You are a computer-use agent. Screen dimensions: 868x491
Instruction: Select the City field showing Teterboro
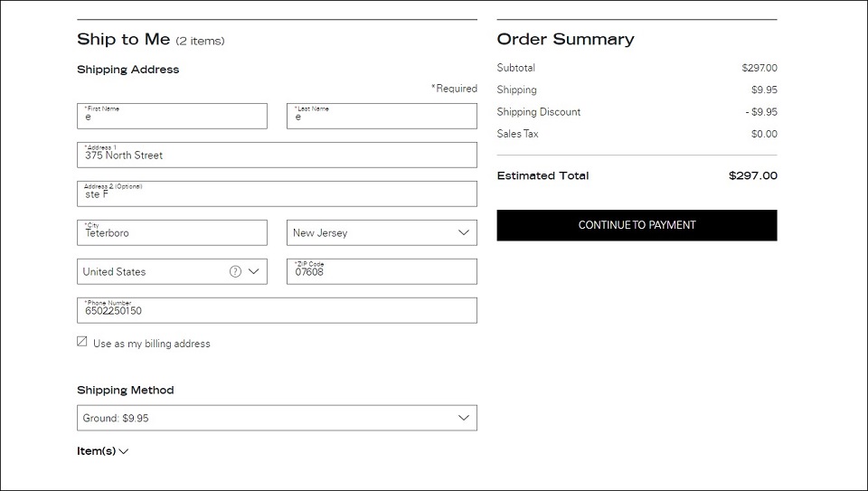click(x=172, y=232)
